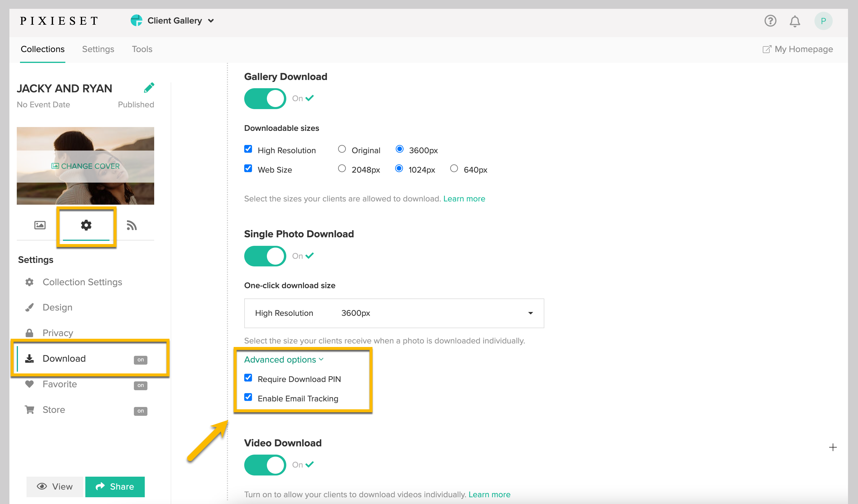Viewport: 858px width, 504px height.
Task: Uncheck High Resolution checkbox
Action: tap(248, 149)
